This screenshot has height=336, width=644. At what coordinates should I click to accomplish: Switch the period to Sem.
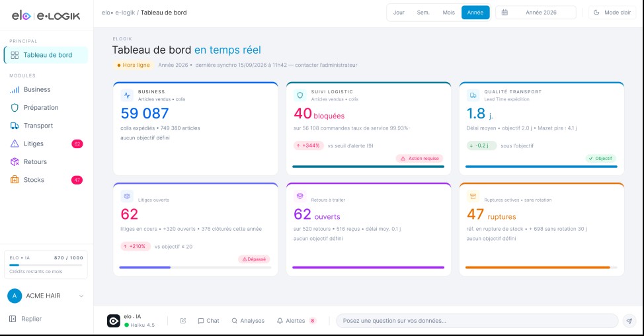click(423, 13)
